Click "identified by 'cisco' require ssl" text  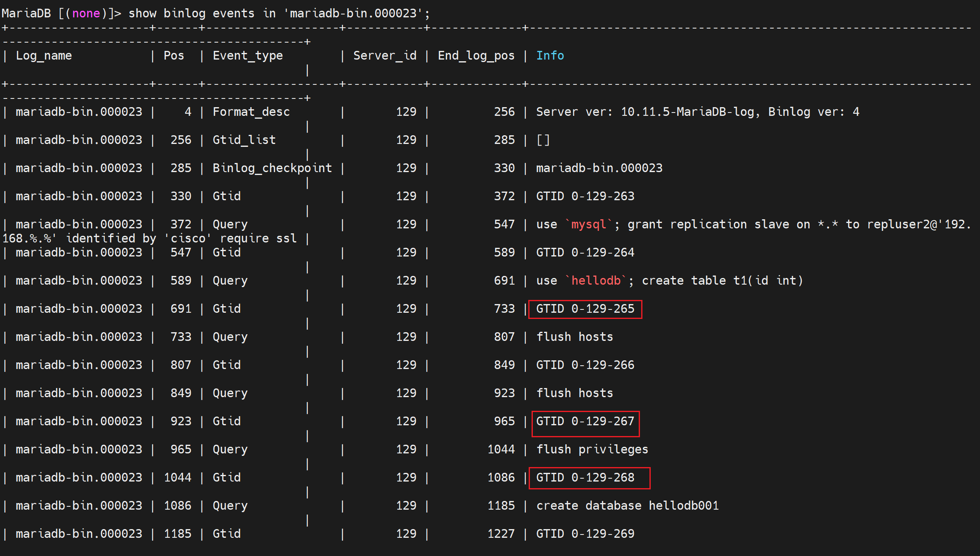tap(182, 239)
